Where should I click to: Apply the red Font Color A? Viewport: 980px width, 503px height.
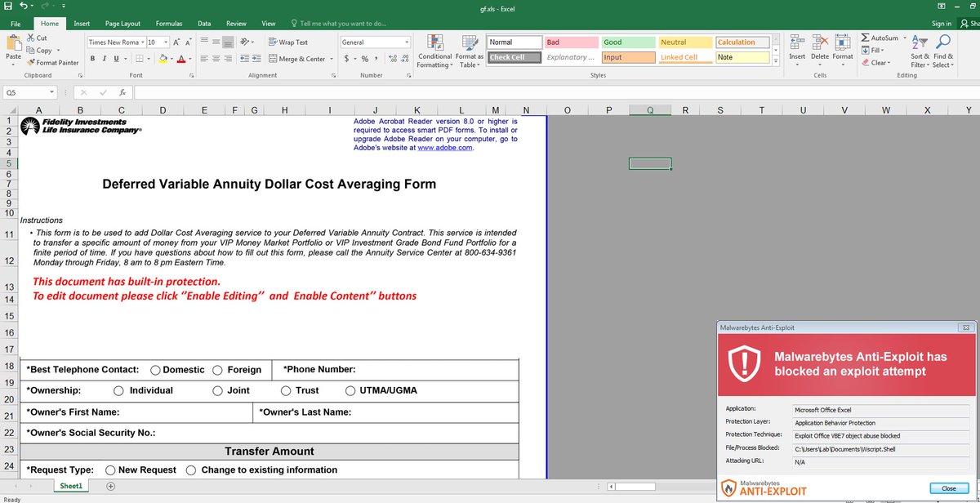click(180, 59)
